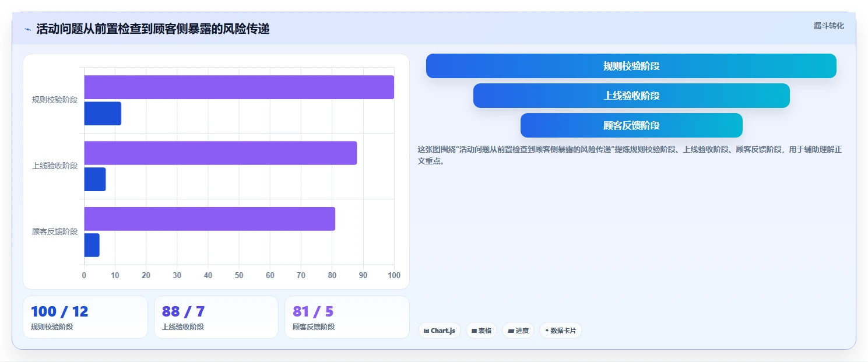Select the 规则校验阶段 funnel bar
Viewport: 868px width, 362px height.
pyautogui.click(x=631, y=66)
